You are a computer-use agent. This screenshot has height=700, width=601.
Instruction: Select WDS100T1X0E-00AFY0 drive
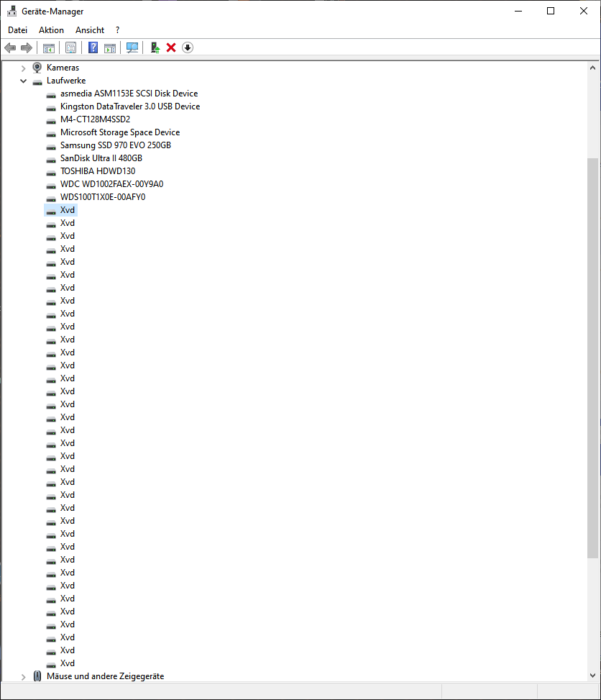tap(103, 197)
